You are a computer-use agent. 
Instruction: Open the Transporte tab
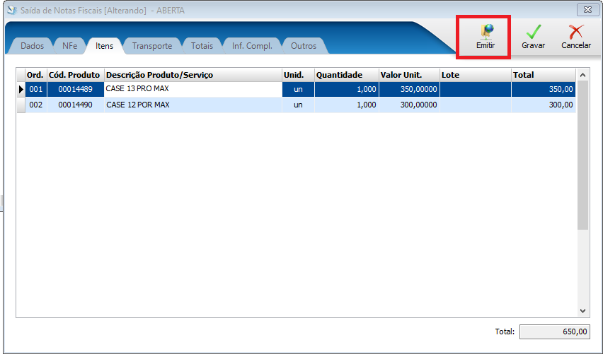coord(152,46)
